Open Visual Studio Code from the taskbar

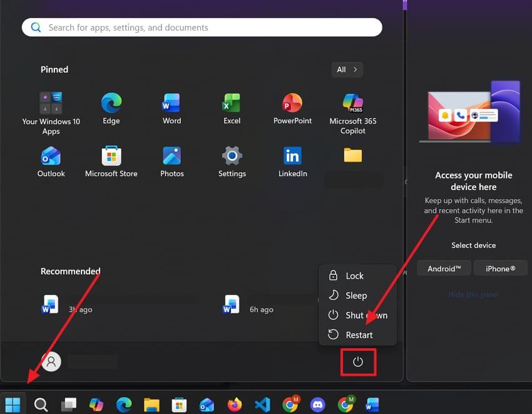pyautogui.click(x=262, y=404)
